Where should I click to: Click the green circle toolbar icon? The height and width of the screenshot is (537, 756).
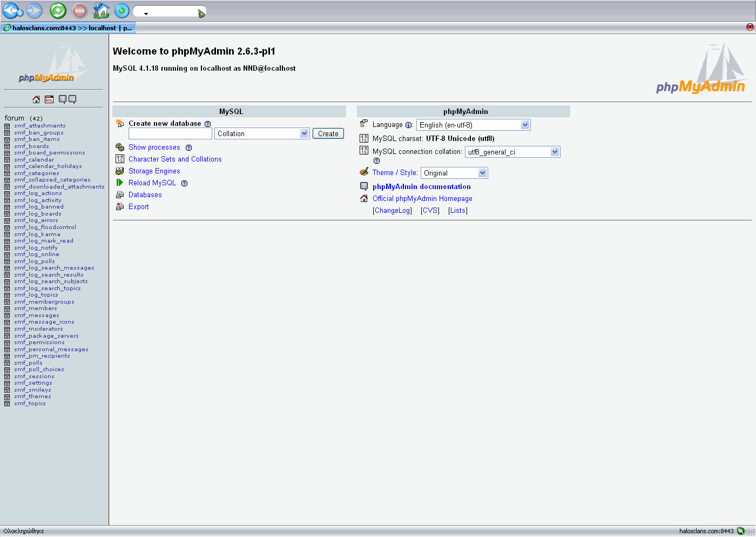122,10
